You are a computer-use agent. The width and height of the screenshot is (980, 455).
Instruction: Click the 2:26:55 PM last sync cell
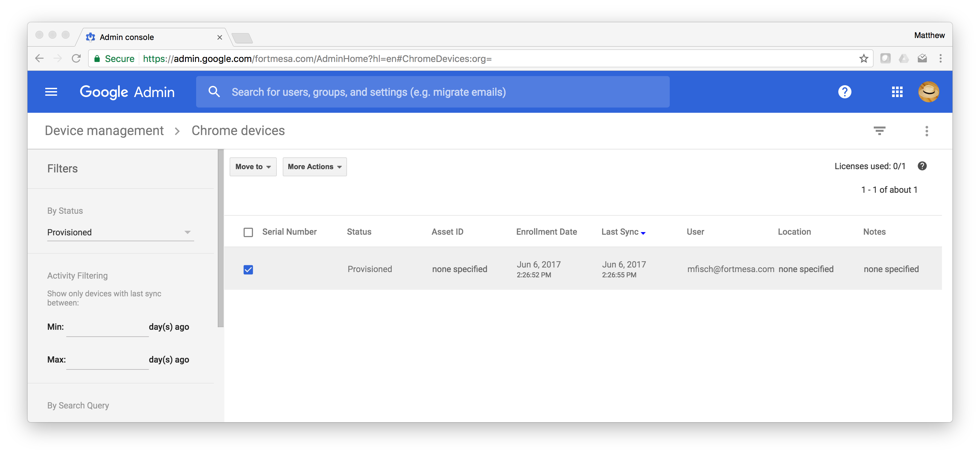click(x=623, y=269)
